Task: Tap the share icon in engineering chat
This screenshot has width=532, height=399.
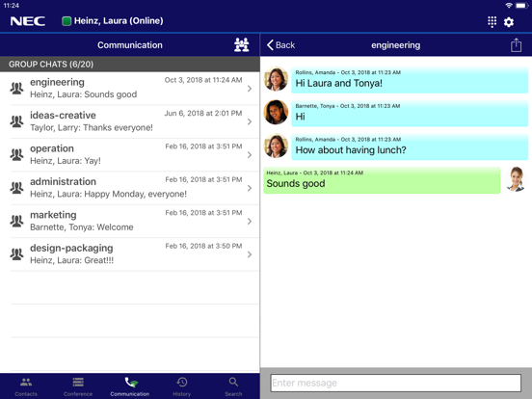Action: coord(516,44)
